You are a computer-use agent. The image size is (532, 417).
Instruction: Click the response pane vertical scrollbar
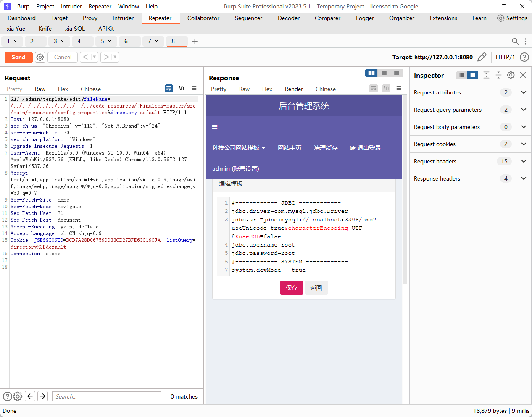pyautogui.click(x=405, y=189)
